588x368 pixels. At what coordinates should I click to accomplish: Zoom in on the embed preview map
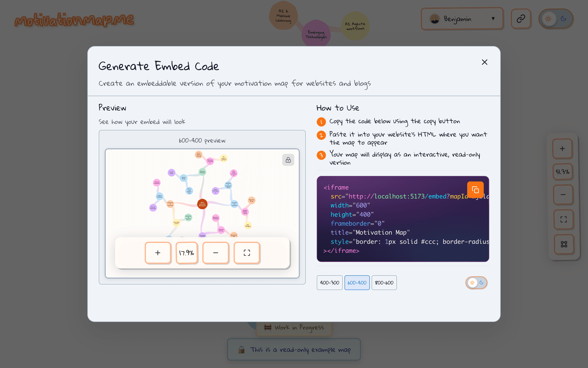click(x=158, y=253)
